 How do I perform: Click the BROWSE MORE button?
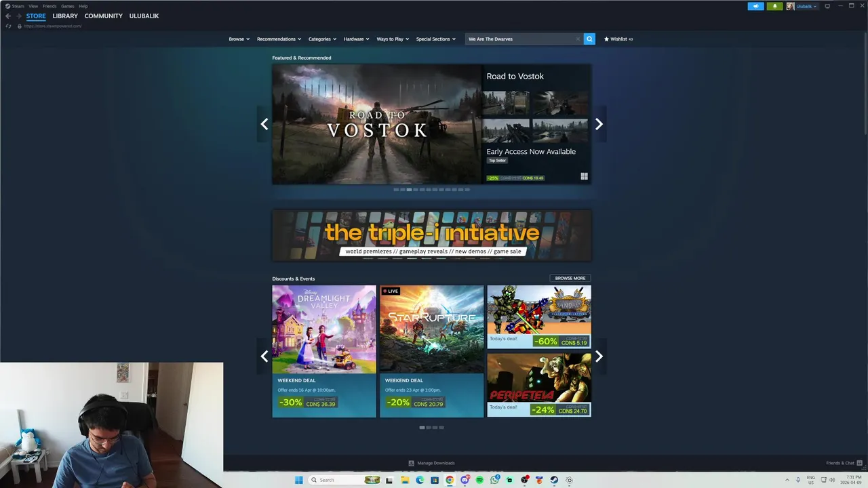coord(570,278)
